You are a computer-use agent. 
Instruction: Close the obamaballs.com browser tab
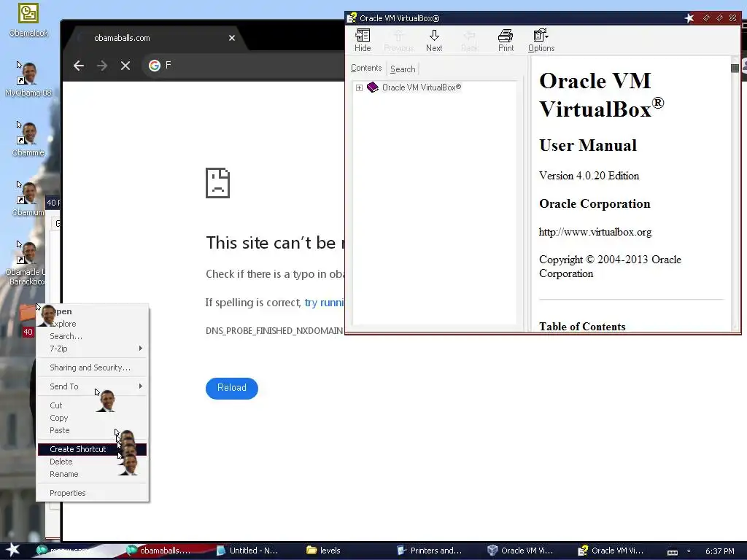coord(231,38)
